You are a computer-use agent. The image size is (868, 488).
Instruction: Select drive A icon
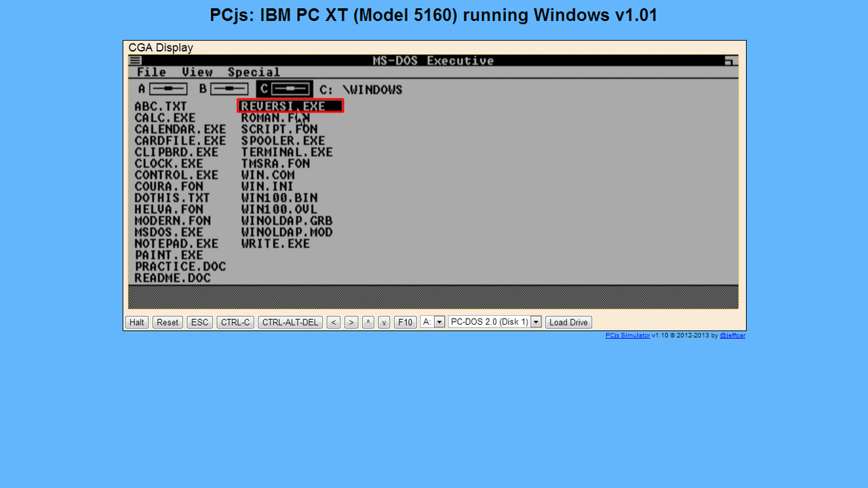163,89
